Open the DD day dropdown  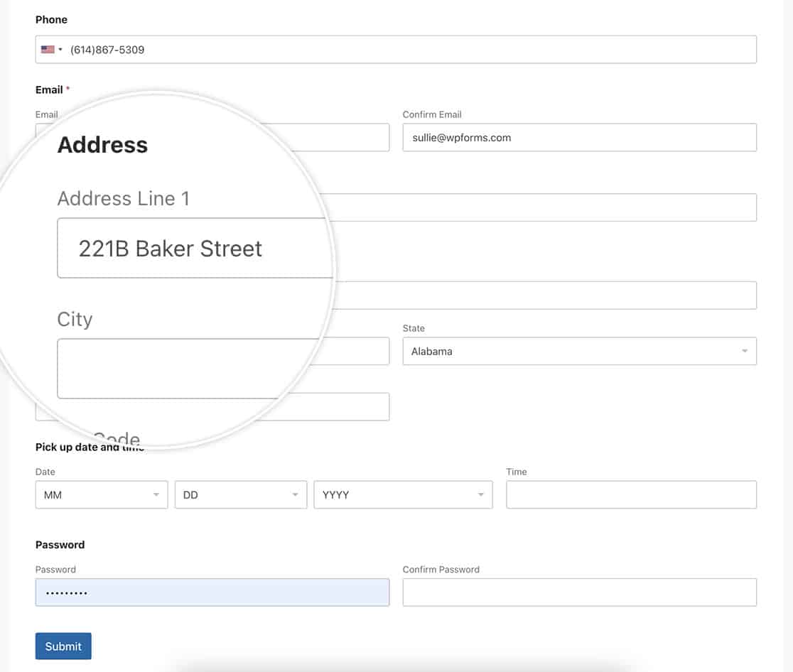click(240, 494)
